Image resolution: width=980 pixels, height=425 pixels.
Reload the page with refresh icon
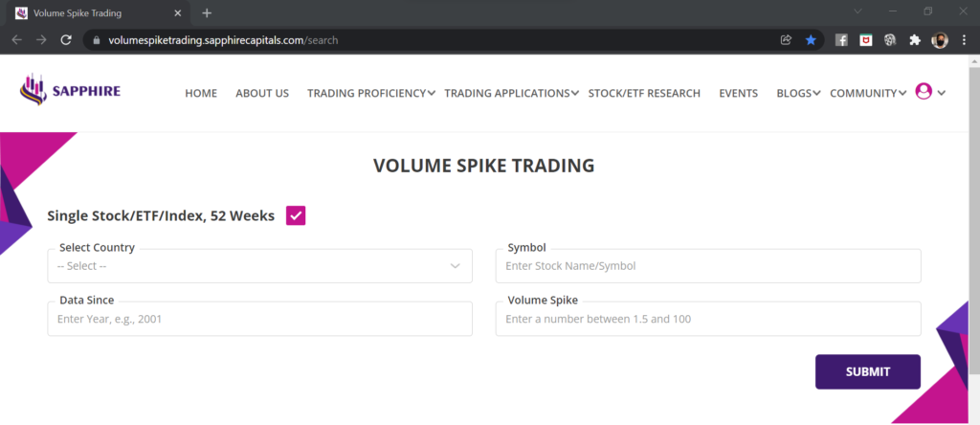[66, 40]
